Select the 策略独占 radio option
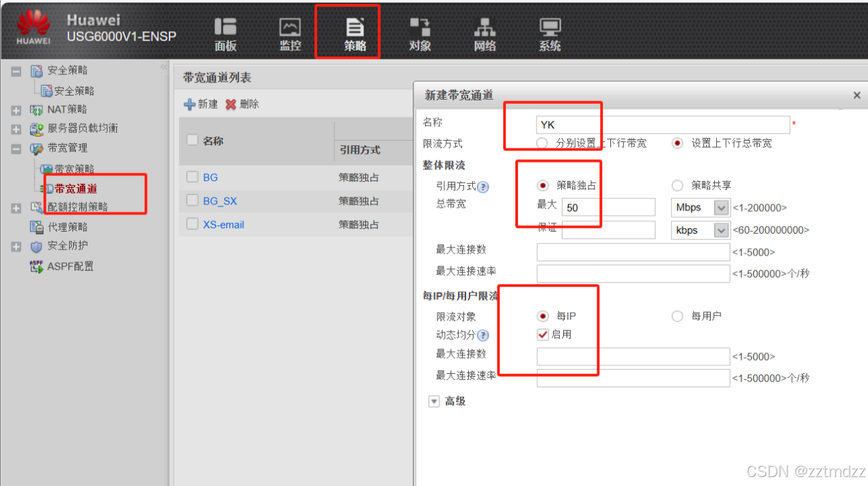868x486 pixels. (x=543, y=185)
